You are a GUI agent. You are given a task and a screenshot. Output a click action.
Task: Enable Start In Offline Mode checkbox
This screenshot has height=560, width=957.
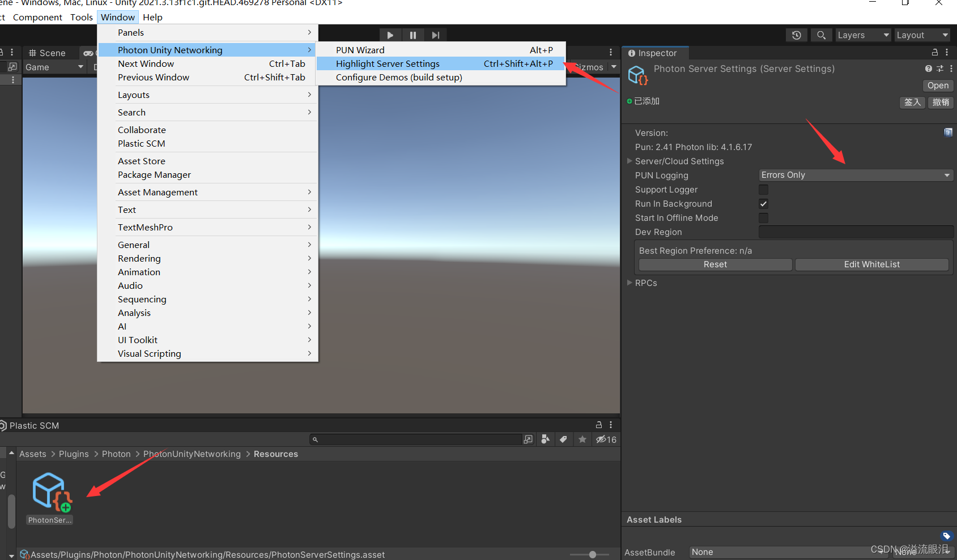(x=764, y=218)
